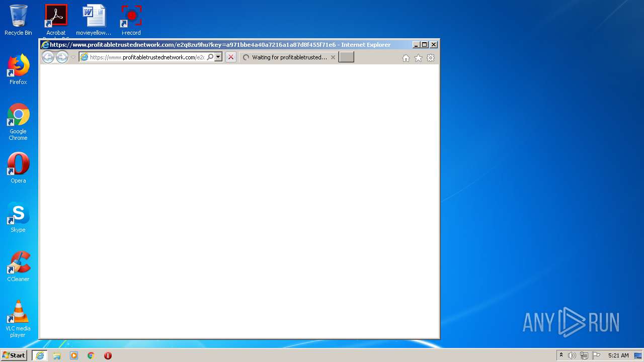Open a new tab in Internet Explorer
Image resolution: width=644 pixels, height=362 pixels.
pyautogui.click(x=346, y=57)
